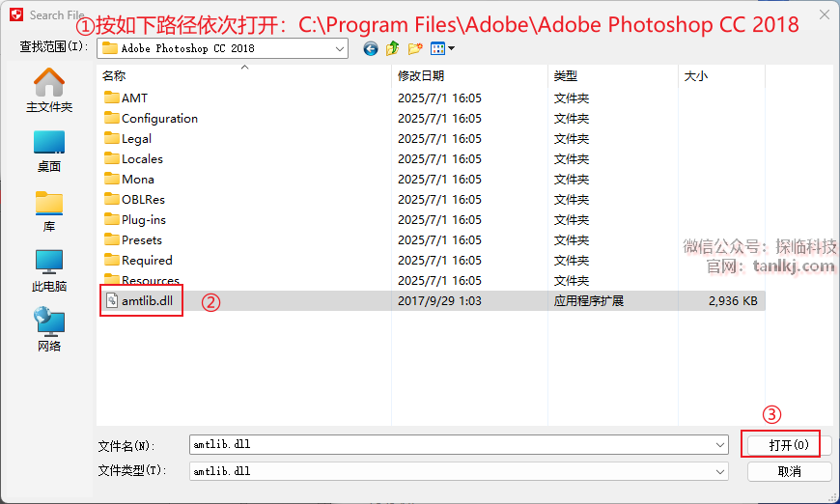Select the AMT folder
Image resolution: width=840 pixels, height=504 pixels.
click(x=126, y=98)
